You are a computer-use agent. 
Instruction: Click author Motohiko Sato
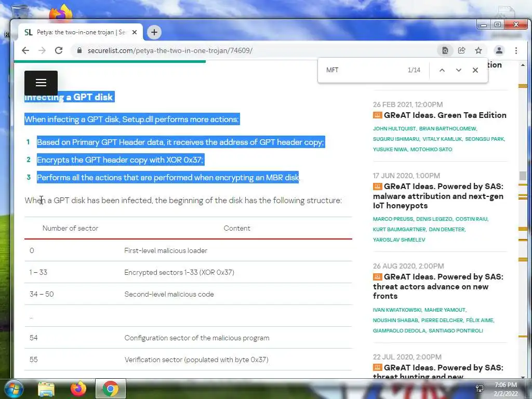[x=431, y=149]
